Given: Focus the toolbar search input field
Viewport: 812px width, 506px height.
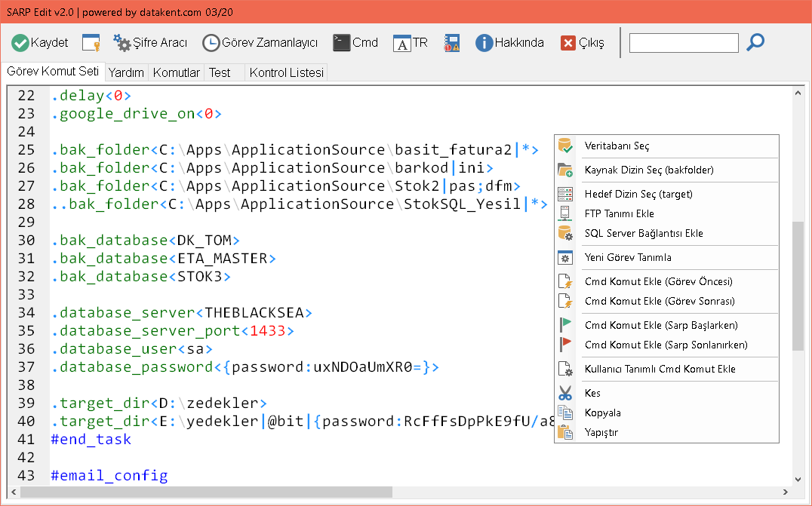Looking at the screenshot, I should click(x=684, y=43).
